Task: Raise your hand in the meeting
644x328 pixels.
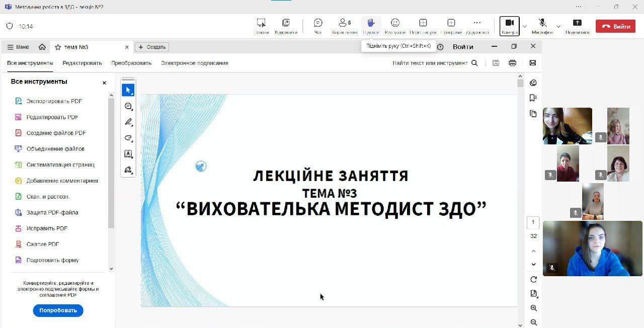Action: tap(371, 26)
